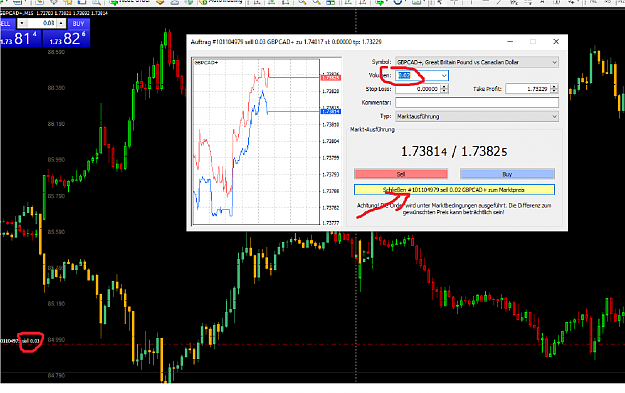Screen dimensions: 625x393
Task: Click the red Sell button in the dialog
Action: pyautogui.click(x=401, y=174)
